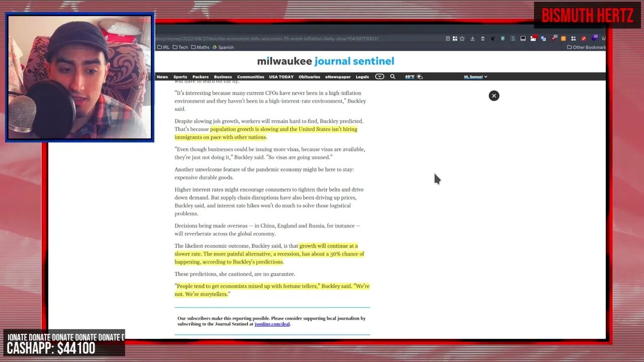The width and height of the screenshot is (644, 362).
Task: Click the purple extension icon with badge
Action: point(595,38)
